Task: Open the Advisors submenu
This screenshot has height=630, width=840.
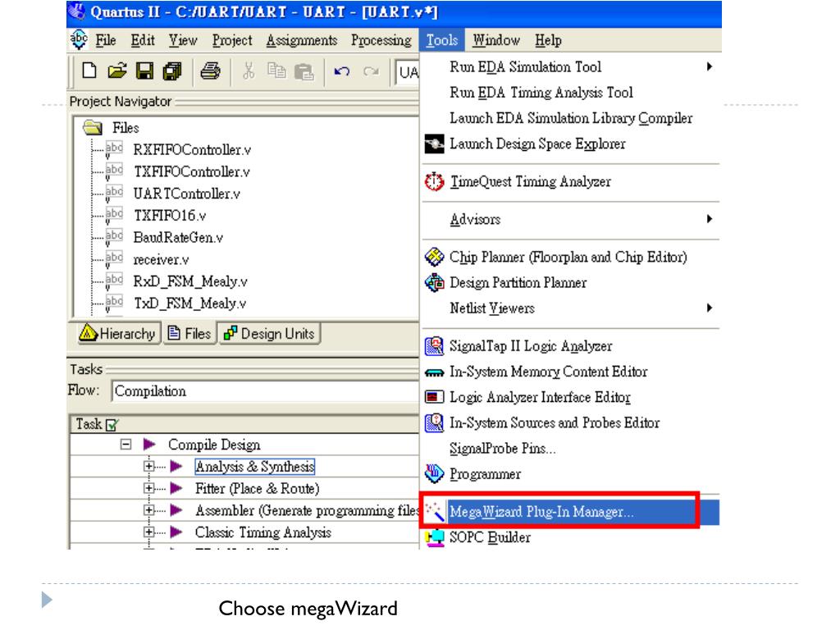Action: pyautogui.click(x=571, y=219)
